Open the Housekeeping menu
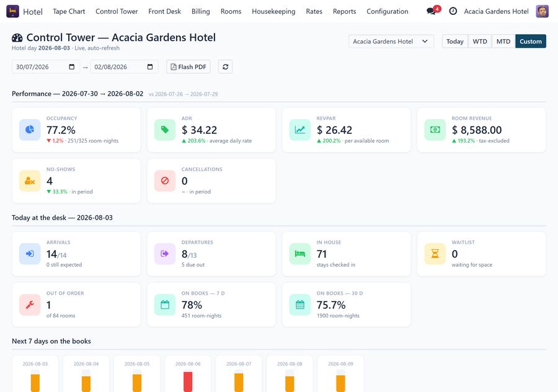Screen dimensions: 558x392 273,11
